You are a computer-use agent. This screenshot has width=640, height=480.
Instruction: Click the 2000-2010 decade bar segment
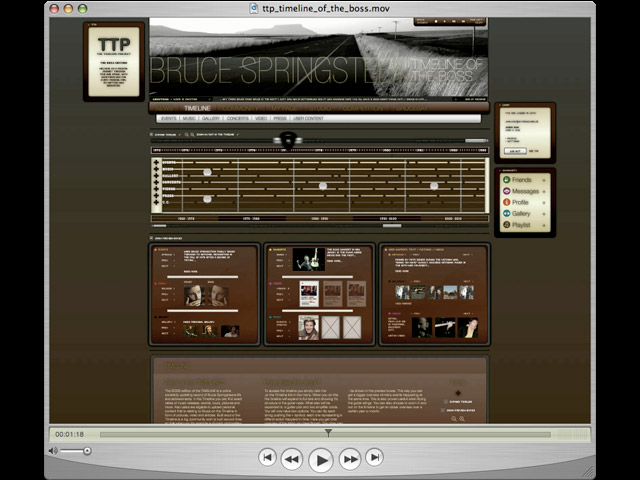453,219
